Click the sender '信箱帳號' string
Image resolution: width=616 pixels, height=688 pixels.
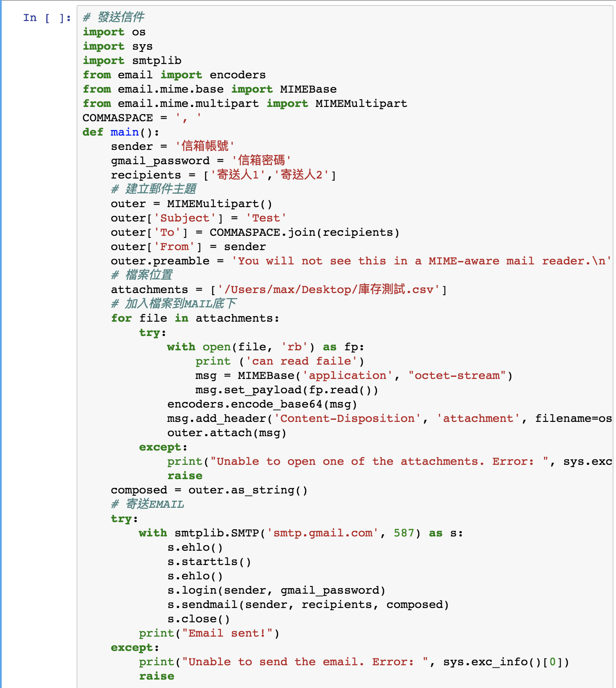click(205, 146)
